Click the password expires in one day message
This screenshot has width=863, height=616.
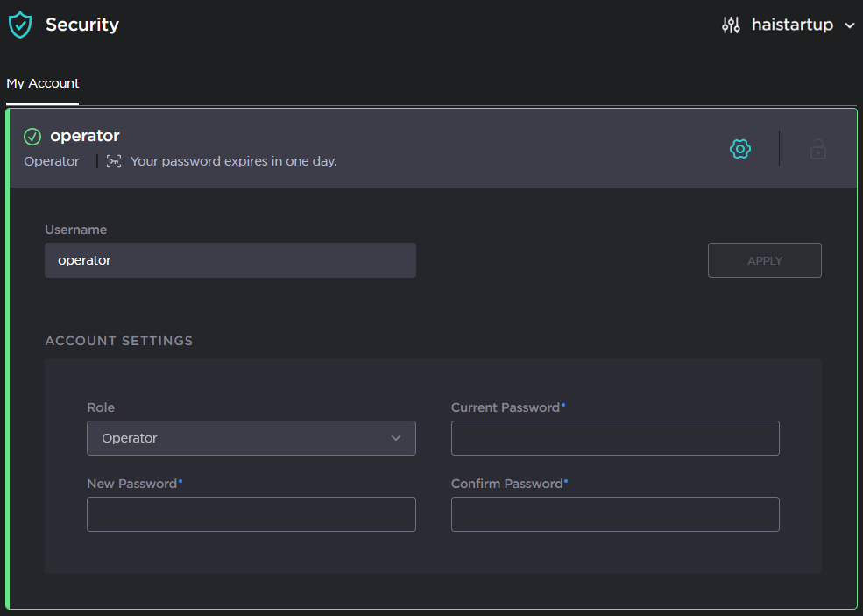point(233,161)
